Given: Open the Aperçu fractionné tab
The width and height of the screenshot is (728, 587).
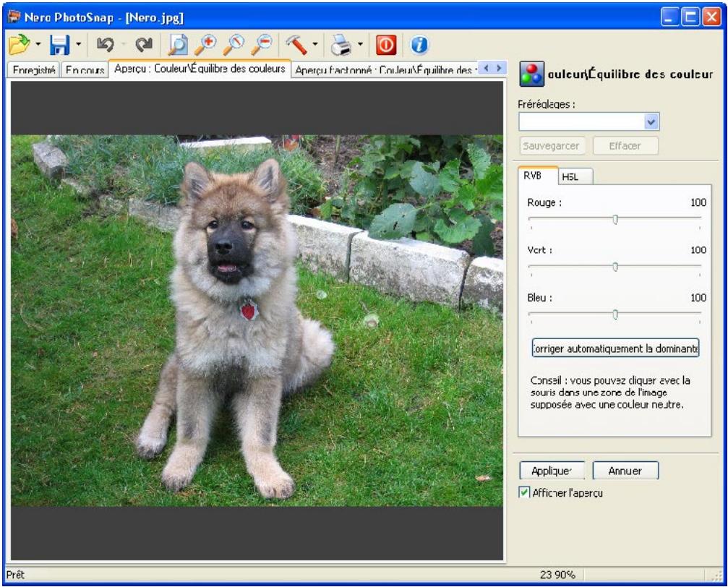Looking at the screenshot, I should (x=383, y=69).
